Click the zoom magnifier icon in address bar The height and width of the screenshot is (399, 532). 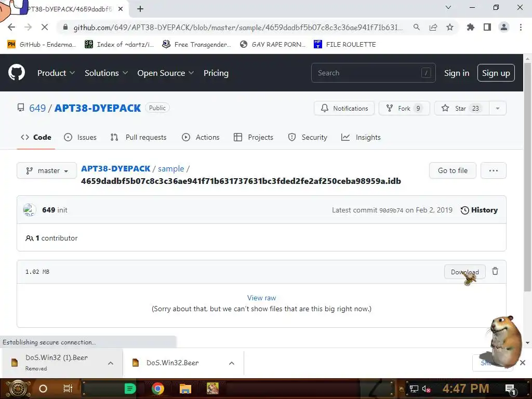point(417,27)
